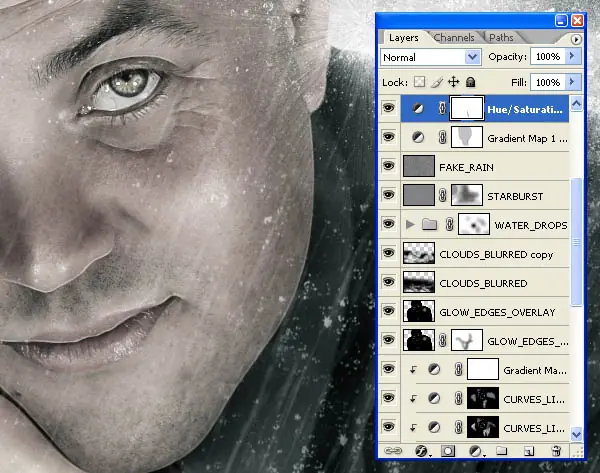This screenshot has width=600, height=473.
Task: Delete layer with the trash icon
Action: tap(557, 451)
